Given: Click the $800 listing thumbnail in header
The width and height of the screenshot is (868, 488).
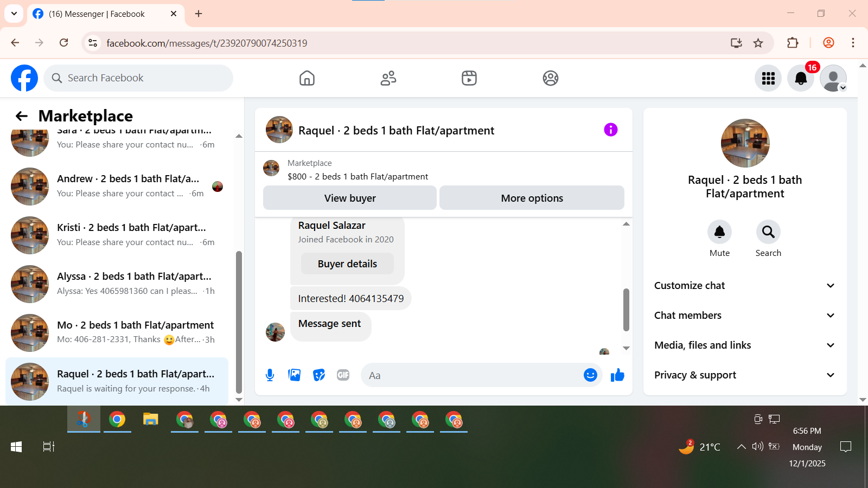Looking at the screenshot, I should point(271,168).
